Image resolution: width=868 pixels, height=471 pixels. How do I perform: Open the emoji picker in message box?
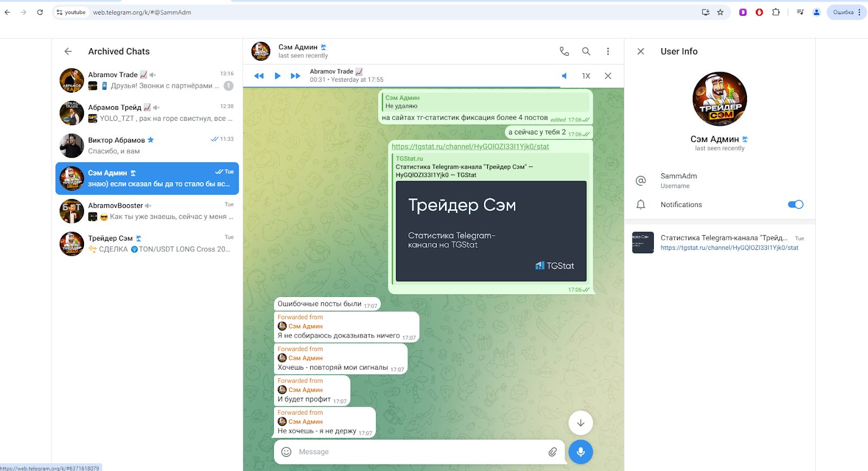click(x=286, y=451)
